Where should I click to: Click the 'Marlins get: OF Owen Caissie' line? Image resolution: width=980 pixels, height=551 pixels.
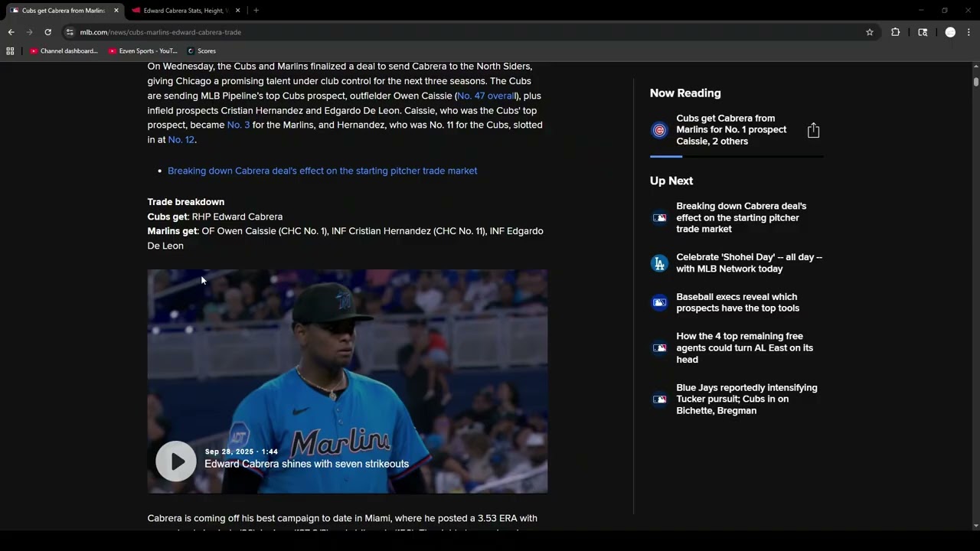[345, 238]
